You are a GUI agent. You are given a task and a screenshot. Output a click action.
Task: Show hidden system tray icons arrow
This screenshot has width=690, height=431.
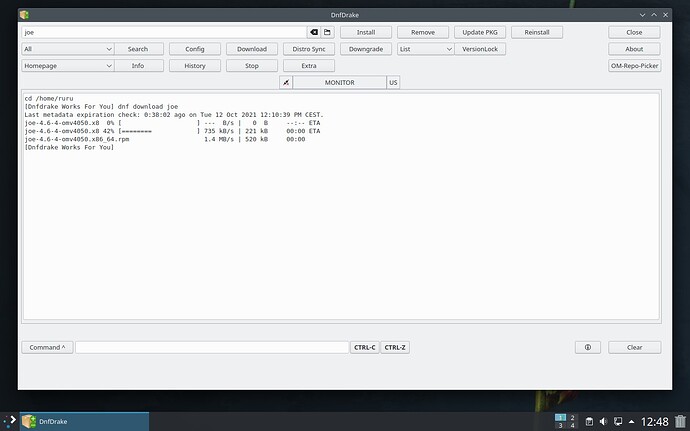pyautogui.click(x=631, y=422)
